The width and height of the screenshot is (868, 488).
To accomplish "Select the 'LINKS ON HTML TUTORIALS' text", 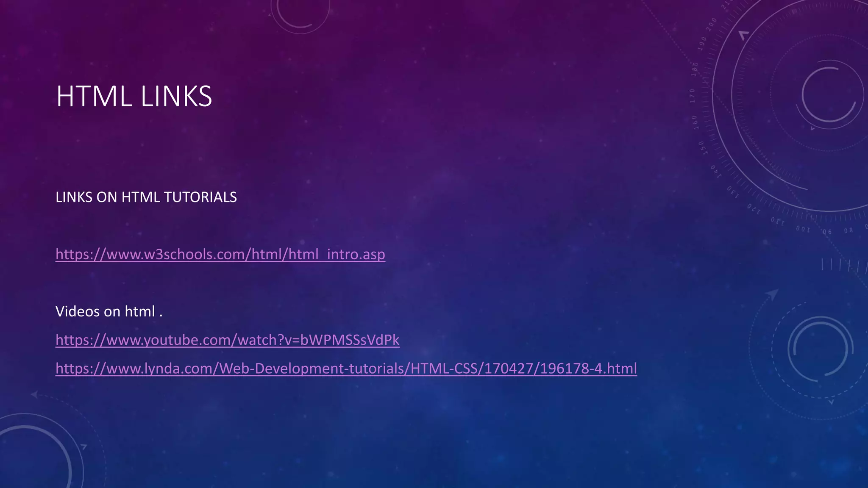I will tap(146, 197).
